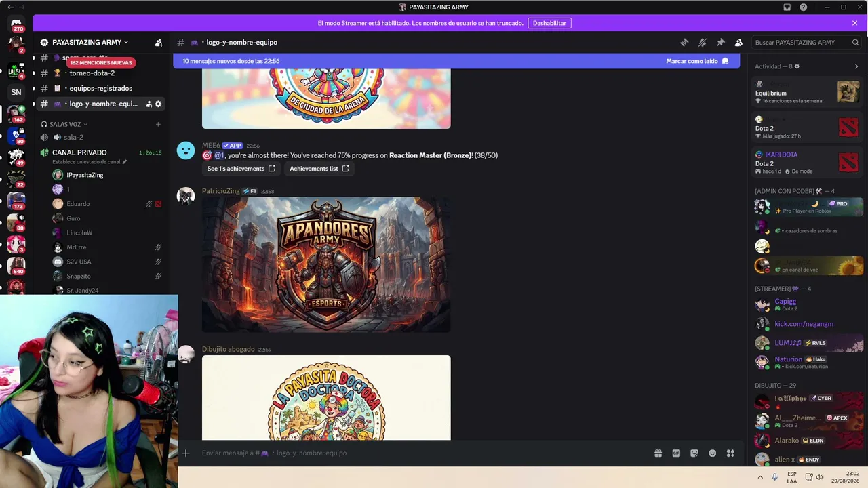Show hidden tray icons chevron
This screenshot has width=868, height=488.
pyautogui.click(x=760, y=477)
